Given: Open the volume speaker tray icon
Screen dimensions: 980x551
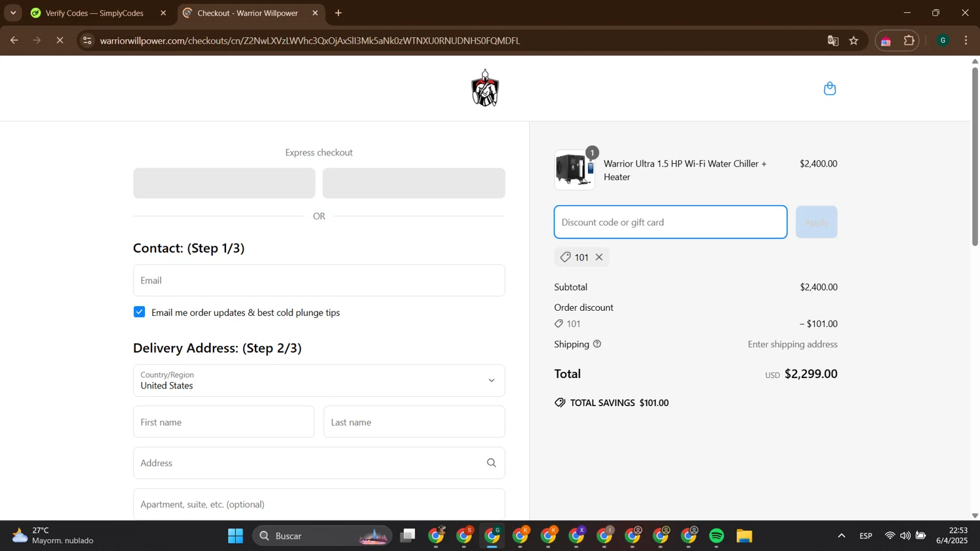Looking at the screenshot, I should click(905, 536).
